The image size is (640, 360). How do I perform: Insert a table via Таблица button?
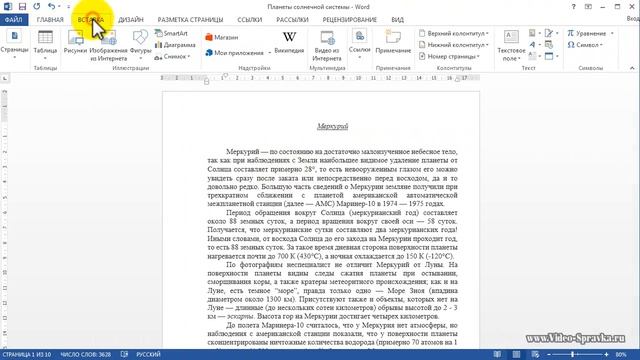pos(45,45)
